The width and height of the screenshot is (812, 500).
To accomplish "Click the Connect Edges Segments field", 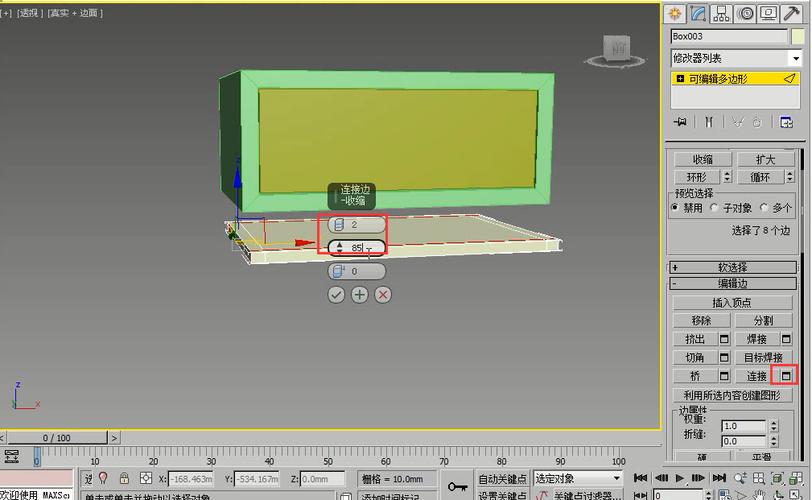I will point(357,224).
